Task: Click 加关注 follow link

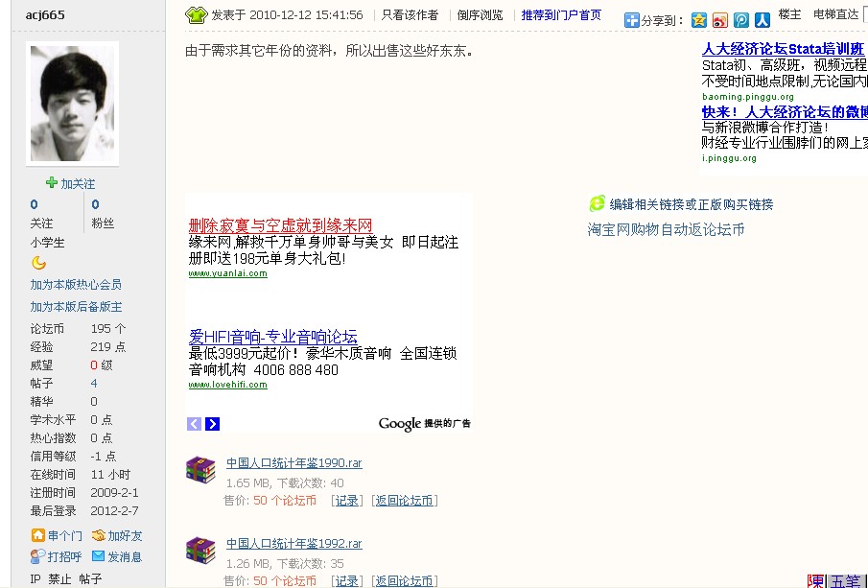Action: pos(78,184)
